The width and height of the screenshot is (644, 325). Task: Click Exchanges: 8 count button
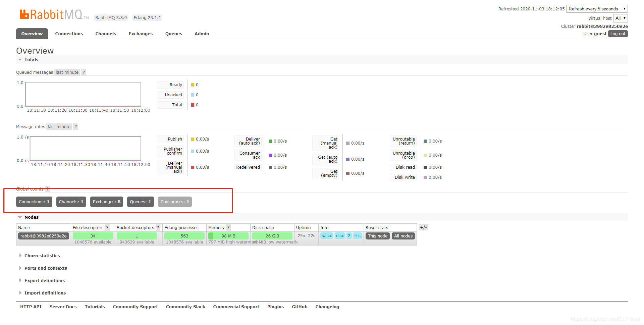tap(107, 202)
